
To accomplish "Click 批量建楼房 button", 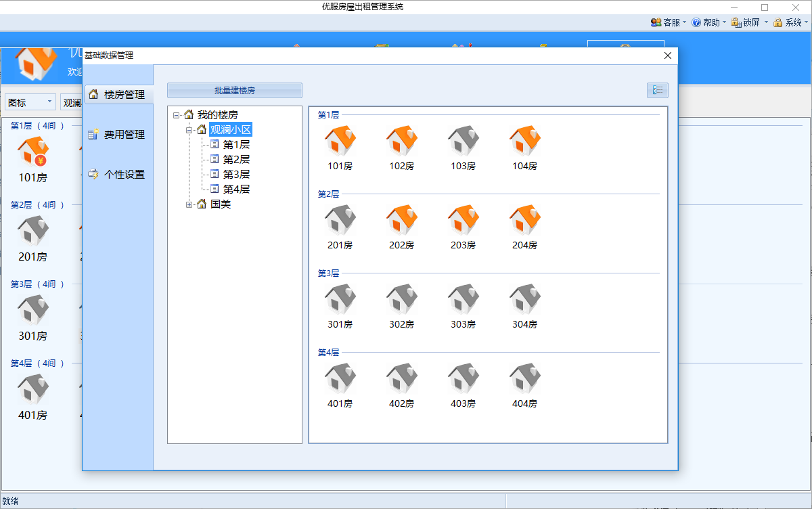I will (235, 90).
